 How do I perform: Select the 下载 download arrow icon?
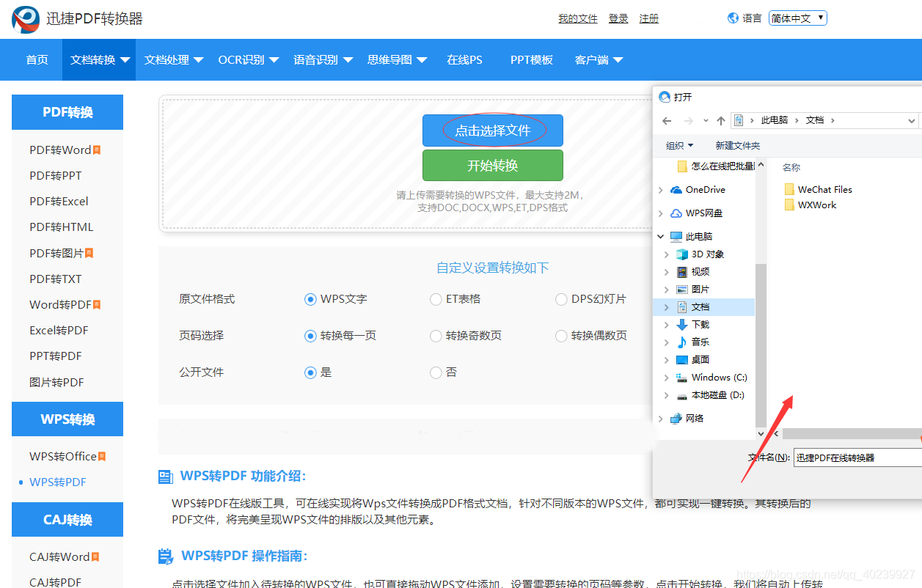point(682,325)
